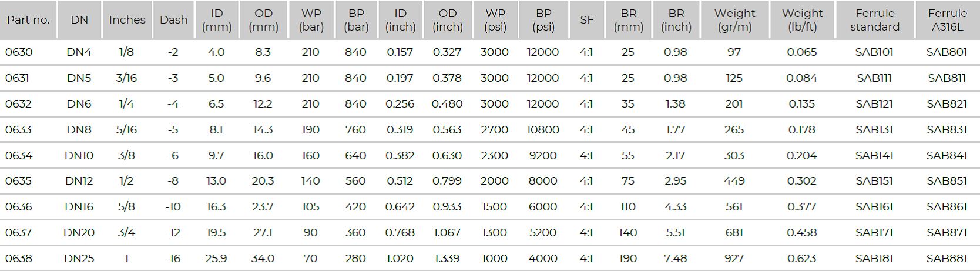The image size is (980, 271).
Task: Click the 10800 burst pressure psi cell
Action: coord(543,130)
